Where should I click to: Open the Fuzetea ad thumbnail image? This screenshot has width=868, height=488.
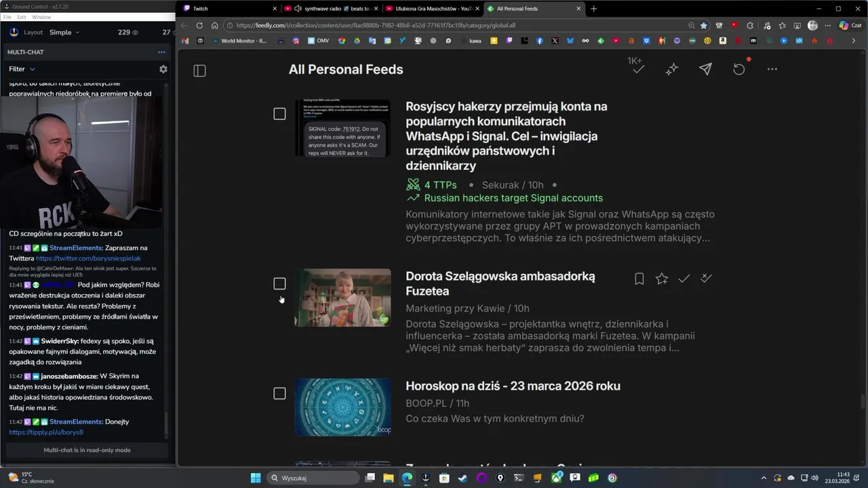point(342,298)
